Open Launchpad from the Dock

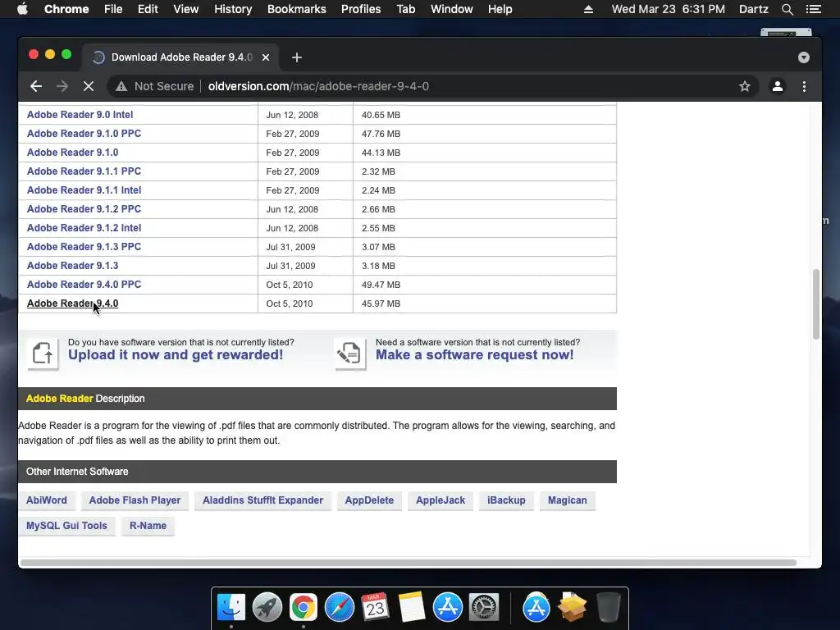pyautogui.click(x=267, y=608)
